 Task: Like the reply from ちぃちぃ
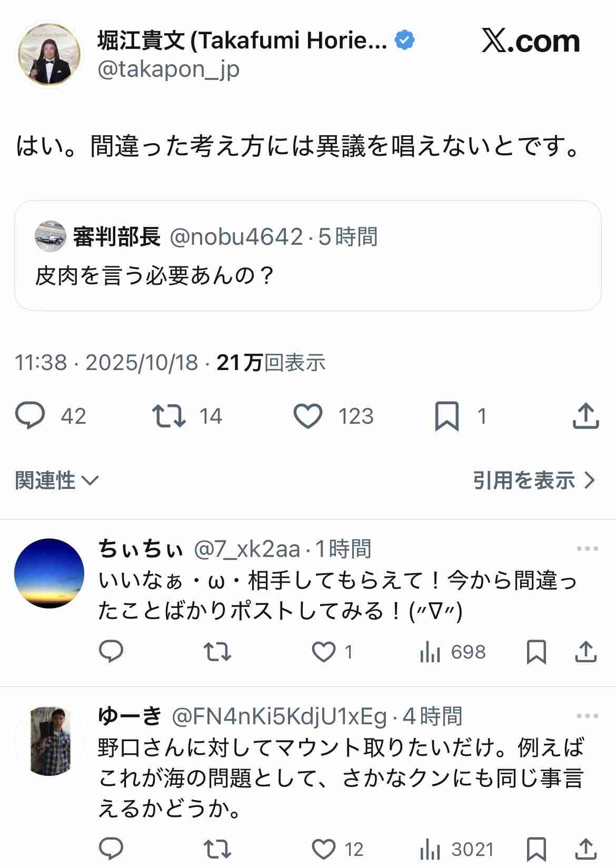coord(324,652)
